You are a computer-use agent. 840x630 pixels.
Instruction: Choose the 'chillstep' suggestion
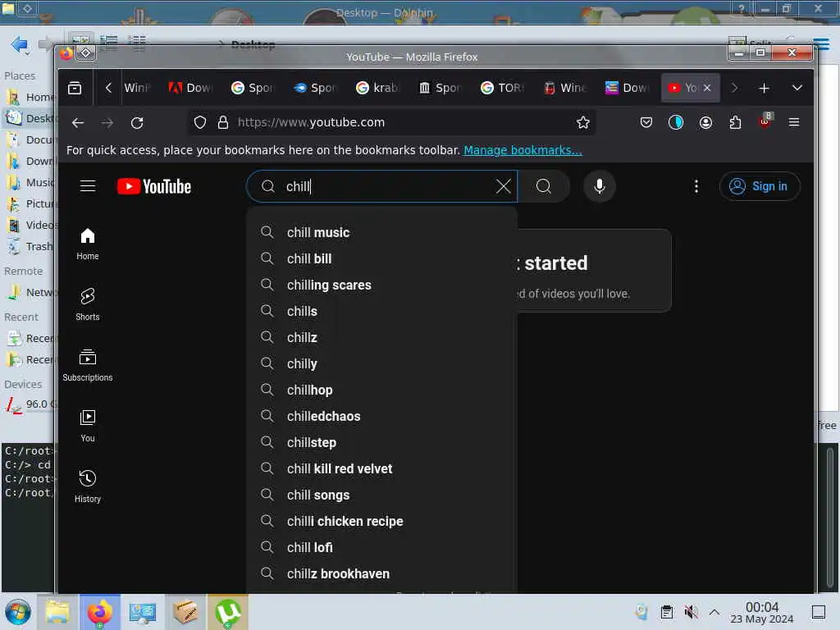tap(382, 442)
